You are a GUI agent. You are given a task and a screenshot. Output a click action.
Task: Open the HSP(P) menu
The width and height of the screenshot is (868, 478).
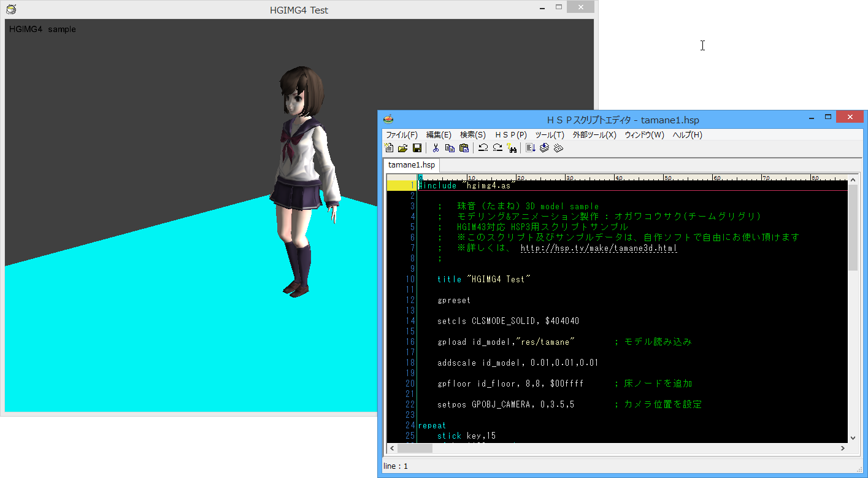511,135
